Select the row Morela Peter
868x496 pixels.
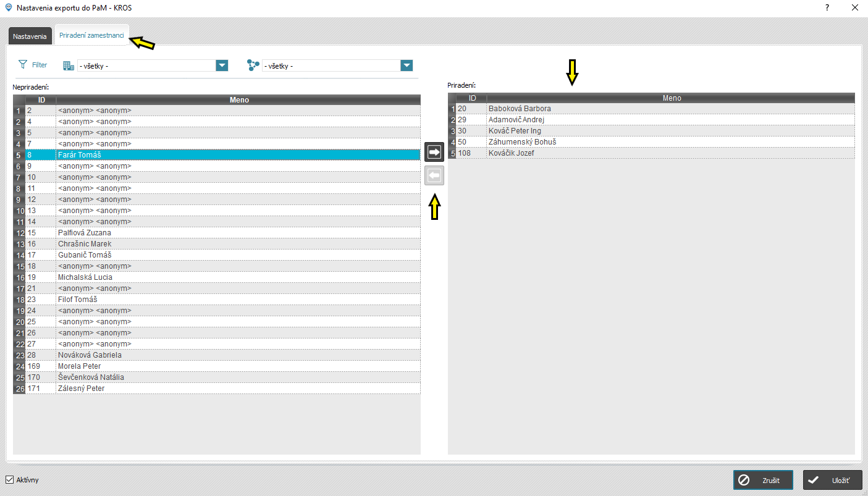pyautogui.click(x=217, y=366)
